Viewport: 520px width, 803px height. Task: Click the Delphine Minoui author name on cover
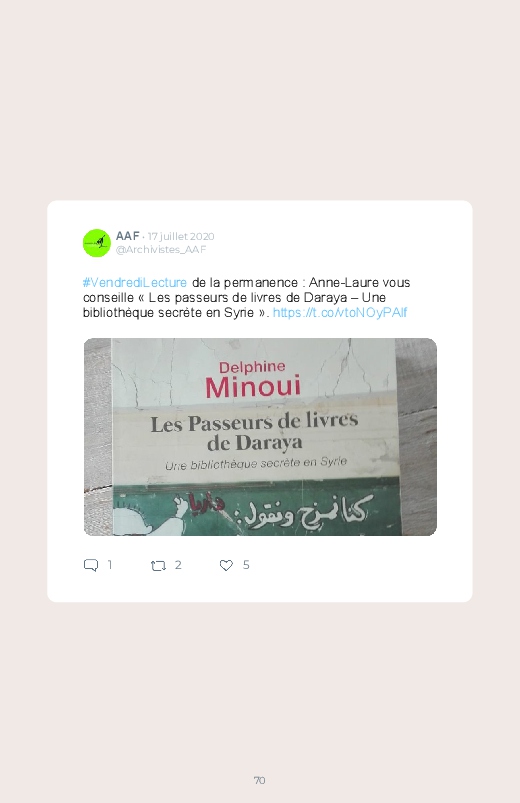tap(253, 380)
